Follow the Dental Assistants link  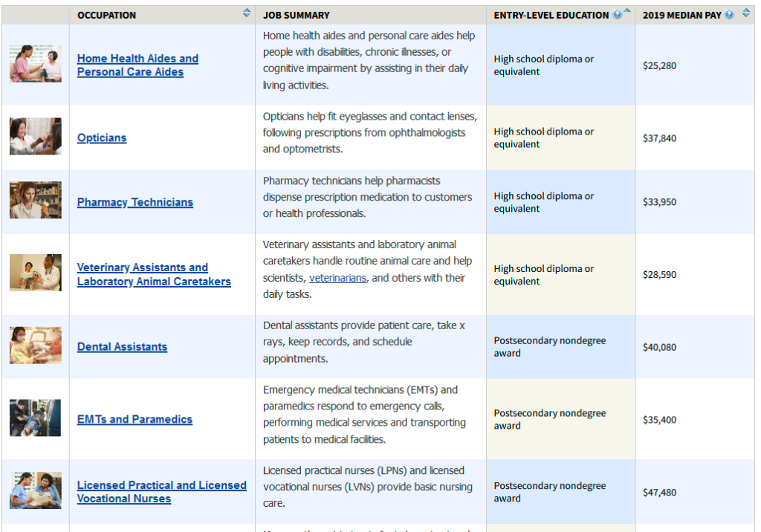122,347
